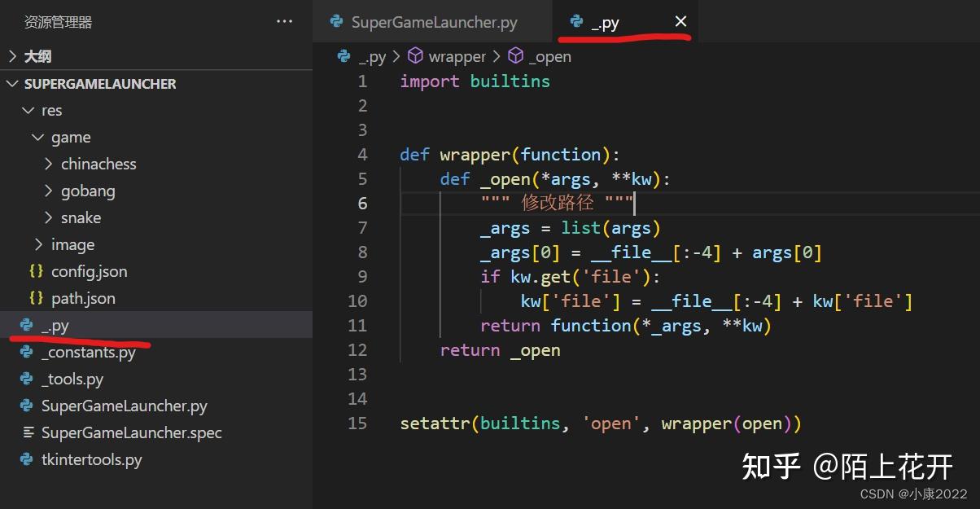980x509 pixels.
Task: Click the _open symbol icon in the breadcrumb
Action: 515,56
